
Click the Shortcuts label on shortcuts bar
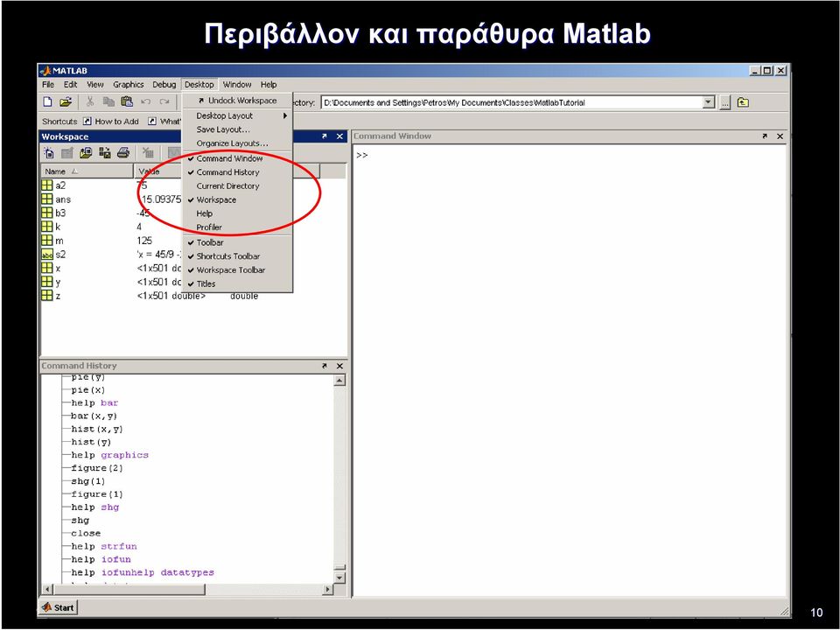click(x=59, y=122)
